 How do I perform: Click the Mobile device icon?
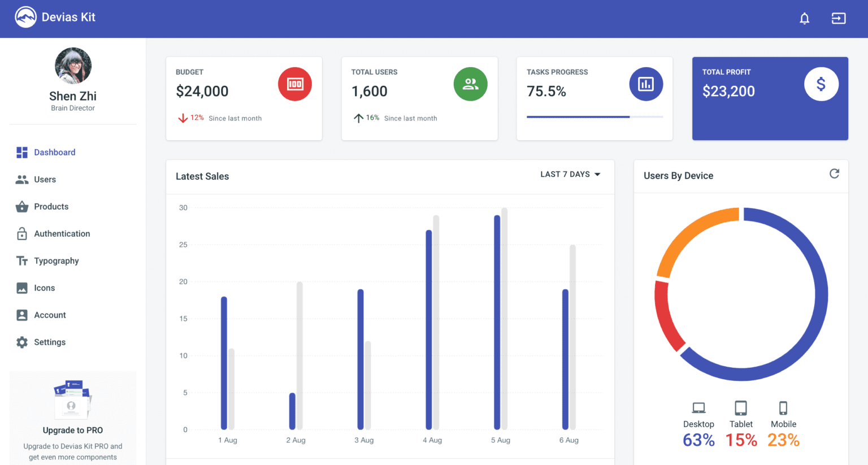(x=783, y=407)
